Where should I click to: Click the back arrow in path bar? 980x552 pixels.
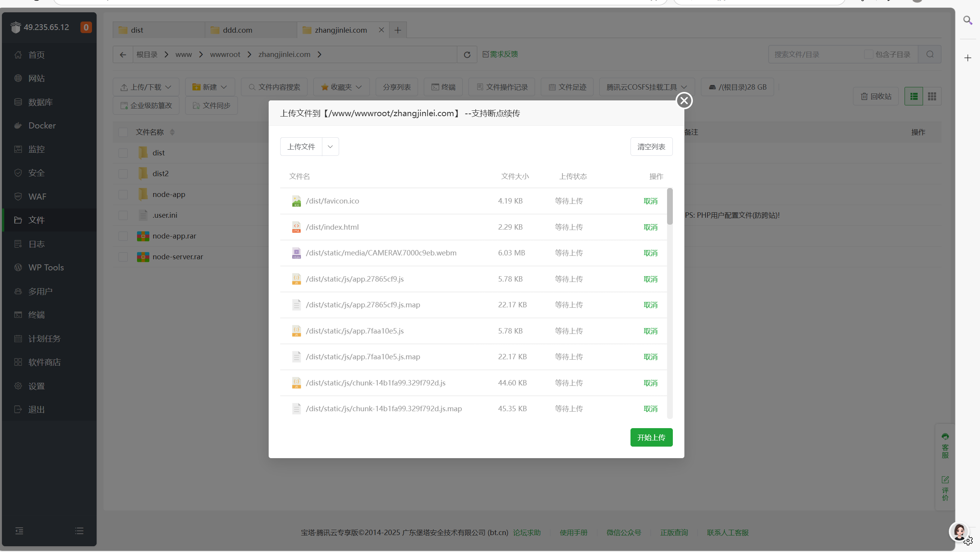(x=123, y=55)
